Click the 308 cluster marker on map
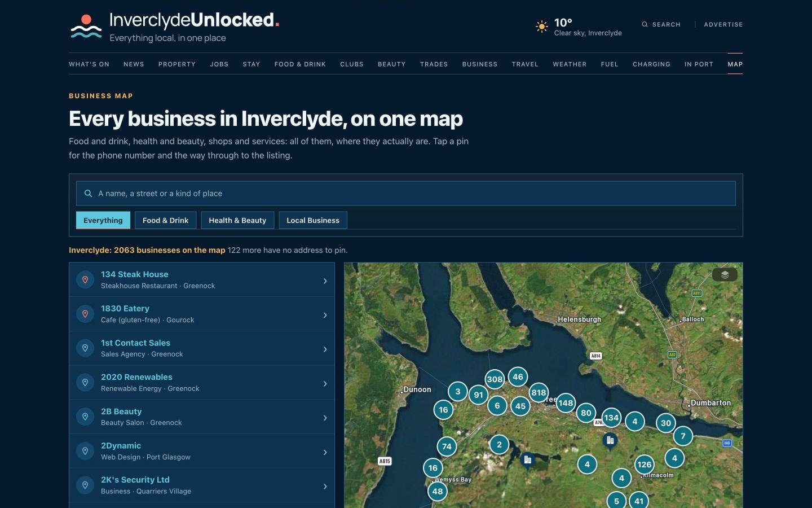This screenshot has height=508, width=812. point(495,379)
